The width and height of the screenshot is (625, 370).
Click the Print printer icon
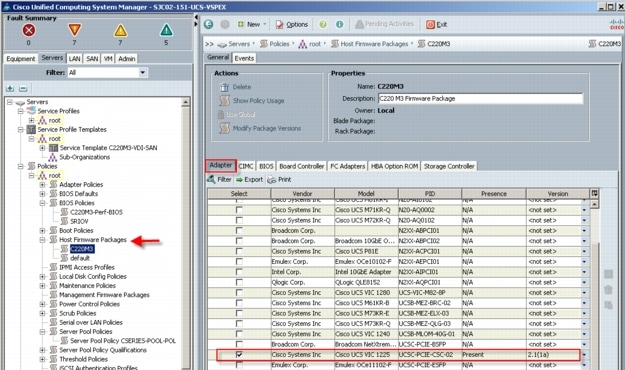[271, 180]
